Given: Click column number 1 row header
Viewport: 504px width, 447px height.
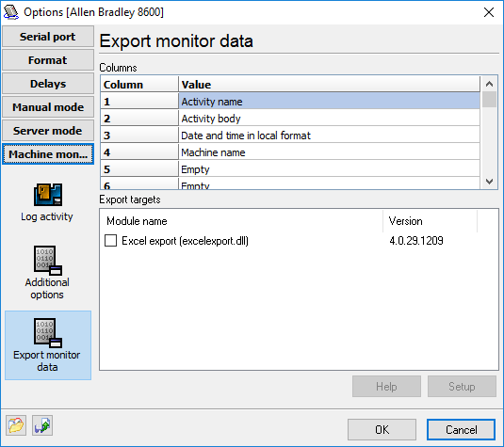Looking at the screenshot, I should [139, 102].
